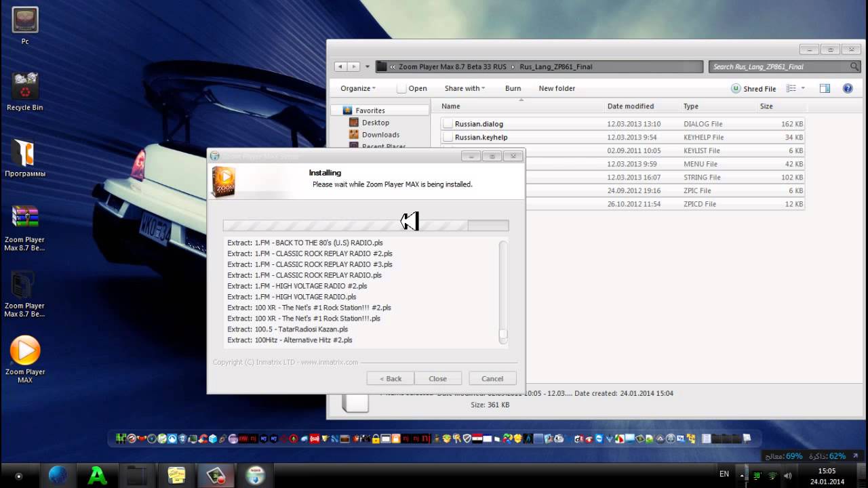Image resolution: width=868 pixels, height=488 pixels.
Task: Open the folder icon on the taskbar
Action: (137, 476)
